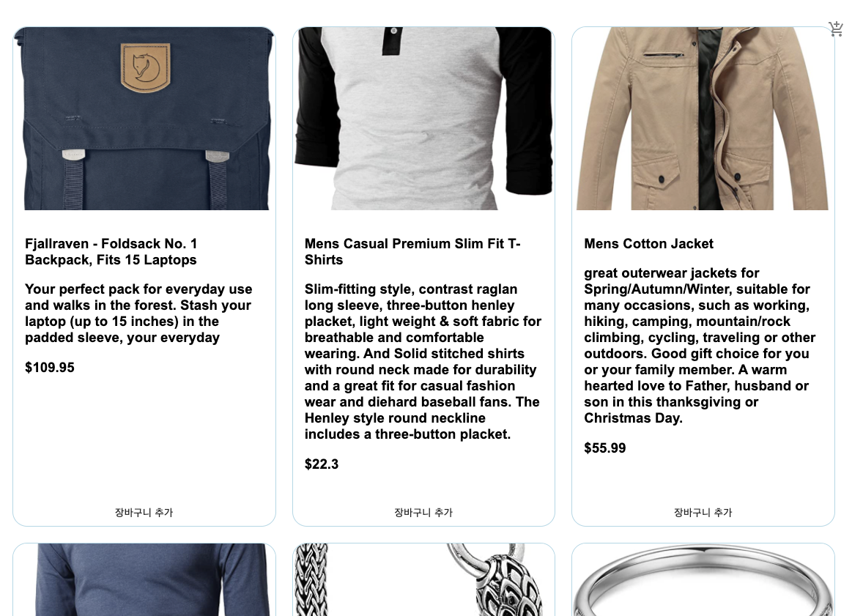863x616 pixels.
Task: Click the Mens Casual Premium Slim Fit T-Shirts title
Action: point(412,252)
